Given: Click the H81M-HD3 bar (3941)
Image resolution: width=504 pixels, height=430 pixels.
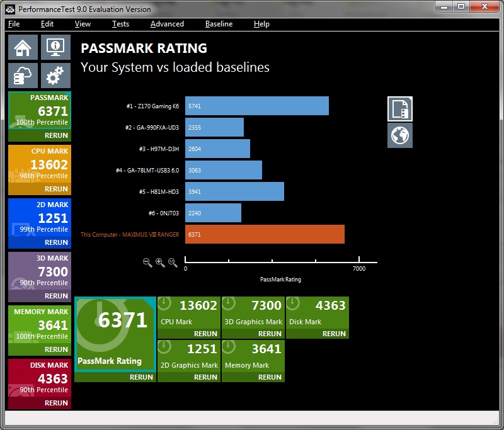Looking at the screenshot, I should (x=234, y=192).
